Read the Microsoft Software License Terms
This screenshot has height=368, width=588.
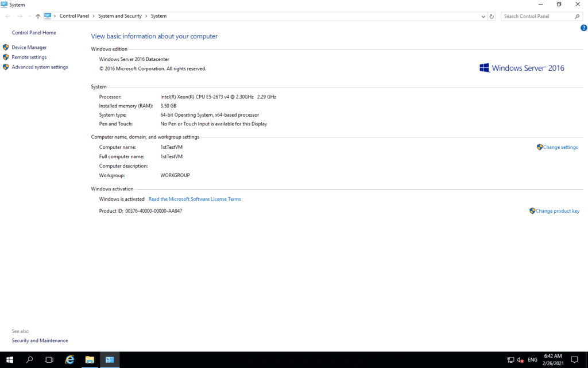click(195, 199)
